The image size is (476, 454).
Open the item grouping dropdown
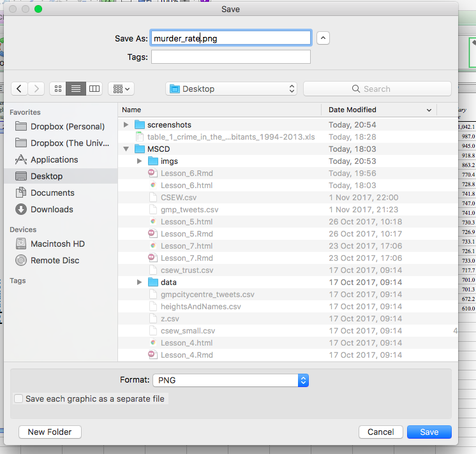pyautogui.click(x=121, y=89)
